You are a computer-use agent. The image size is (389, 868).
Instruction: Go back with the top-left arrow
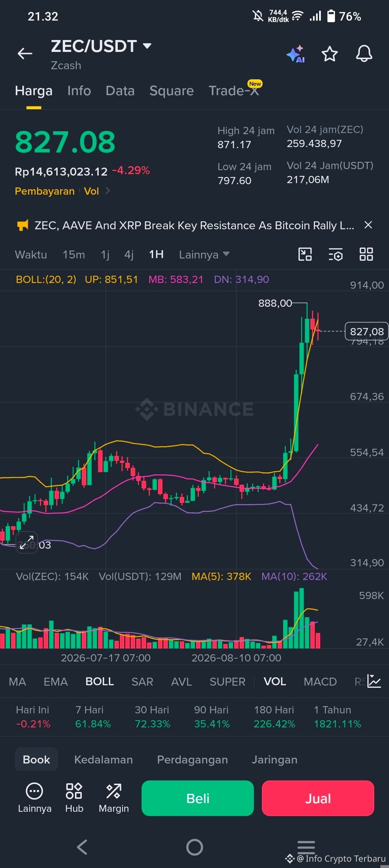click(x=25, y=54)
